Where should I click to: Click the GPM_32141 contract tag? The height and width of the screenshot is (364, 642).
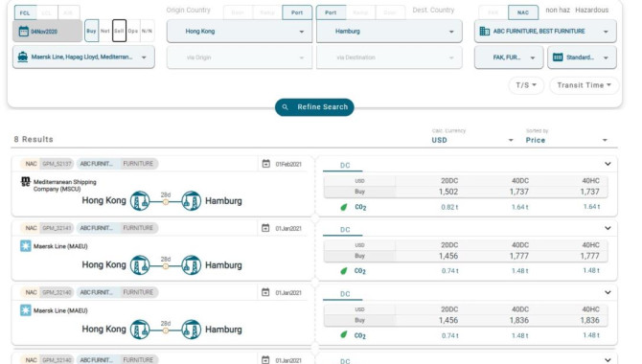(x=57, y=228)
